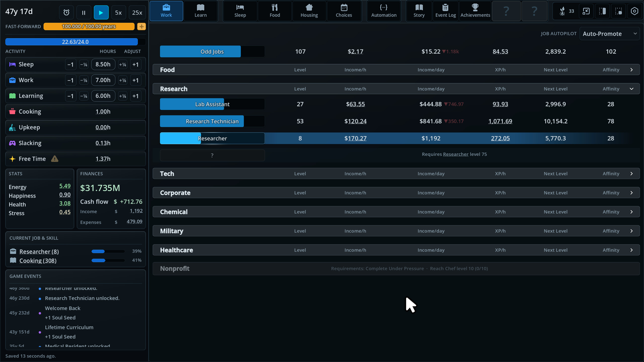Viewport: 644px width, 362px height.
Task: Select the Lab Assistant job bar
Action: tap(212, 104)
